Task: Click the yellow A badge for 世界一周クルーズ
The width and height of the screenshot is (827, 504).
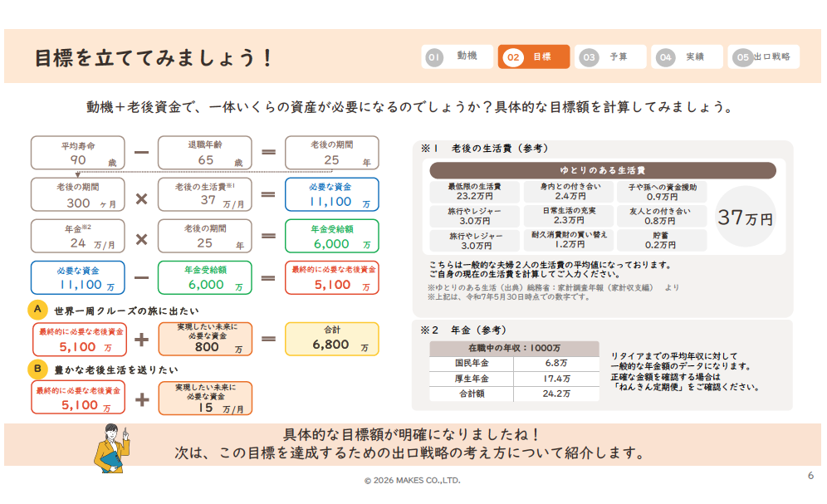Action: tap(37, 310)
